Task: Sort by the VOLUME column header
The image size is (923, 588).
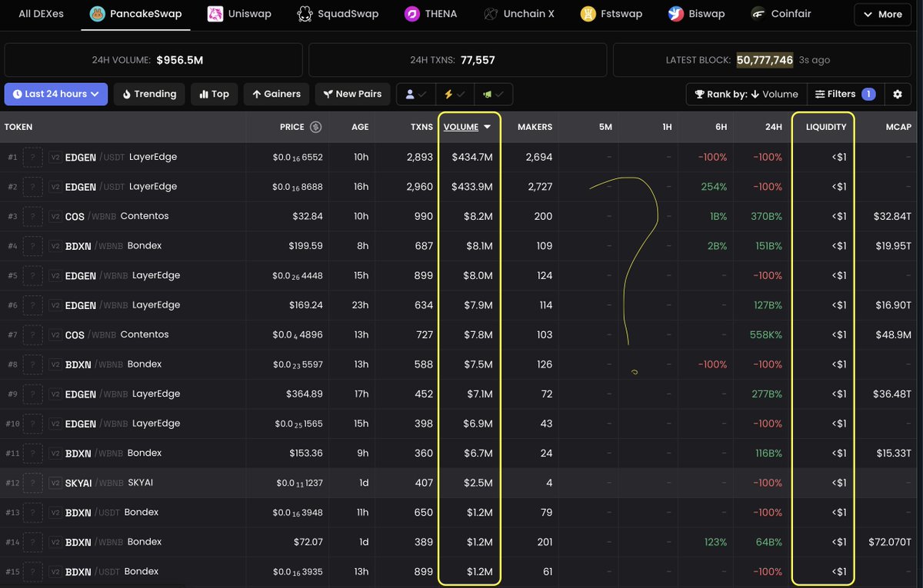Action: click(468, 127)
